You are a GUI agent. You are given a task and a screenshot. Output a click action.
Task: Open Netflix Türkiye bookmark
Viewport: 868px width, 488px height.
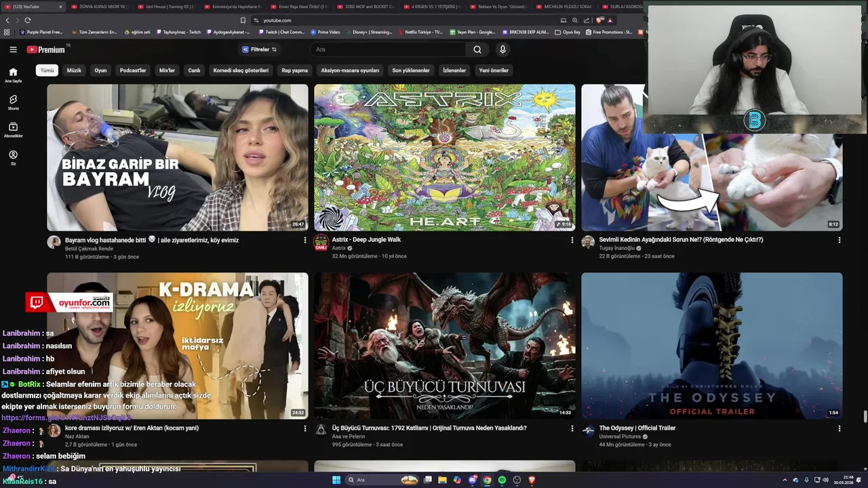tap(421, 32)
